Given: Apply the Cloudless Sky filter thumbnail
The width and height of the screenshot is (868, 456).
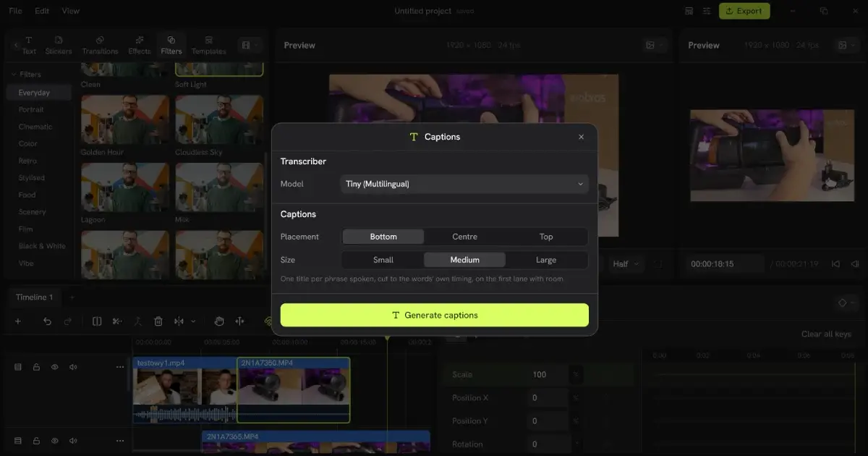Looking at the screenshot, I should coord(219,120).
